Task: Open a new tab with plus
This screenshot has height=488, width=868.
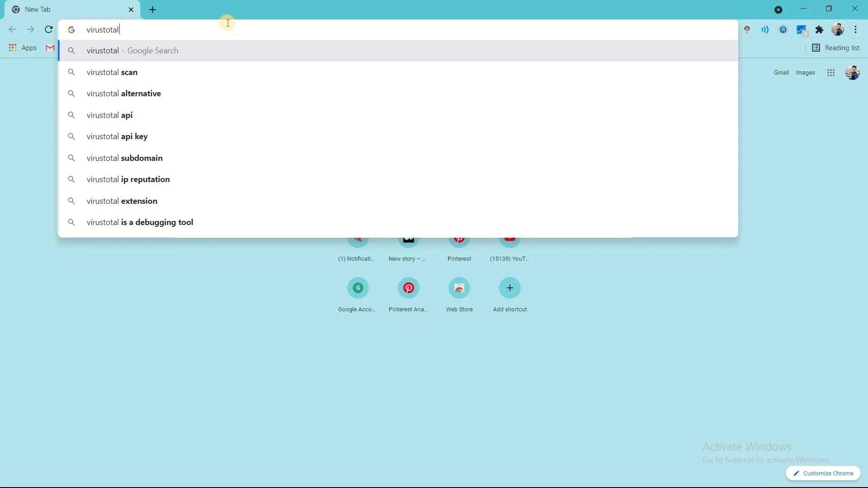Action: click(x=153, y=9)
